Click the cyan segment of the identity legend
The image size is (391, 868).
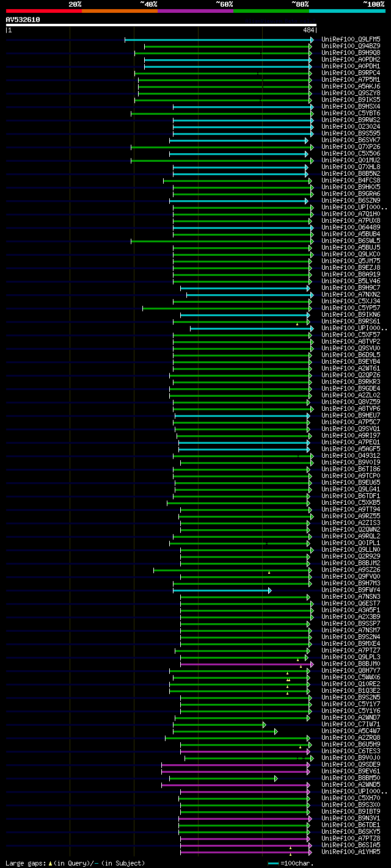click(x=347, y=10)
